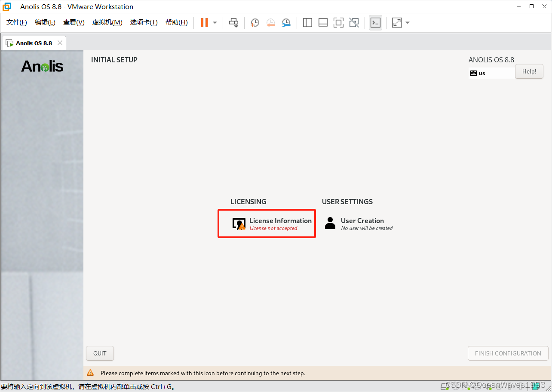Viewport: 552px width, 392px height.
Task: Click the ANOLIS OS 8.8 label
Action: tap(491, 60)
